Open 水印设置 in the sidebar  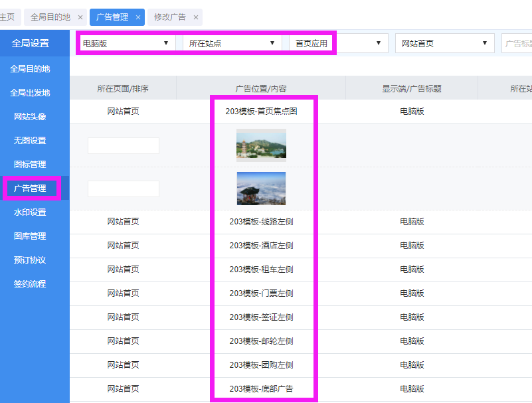pyautogui.click(x=31, y=212)
